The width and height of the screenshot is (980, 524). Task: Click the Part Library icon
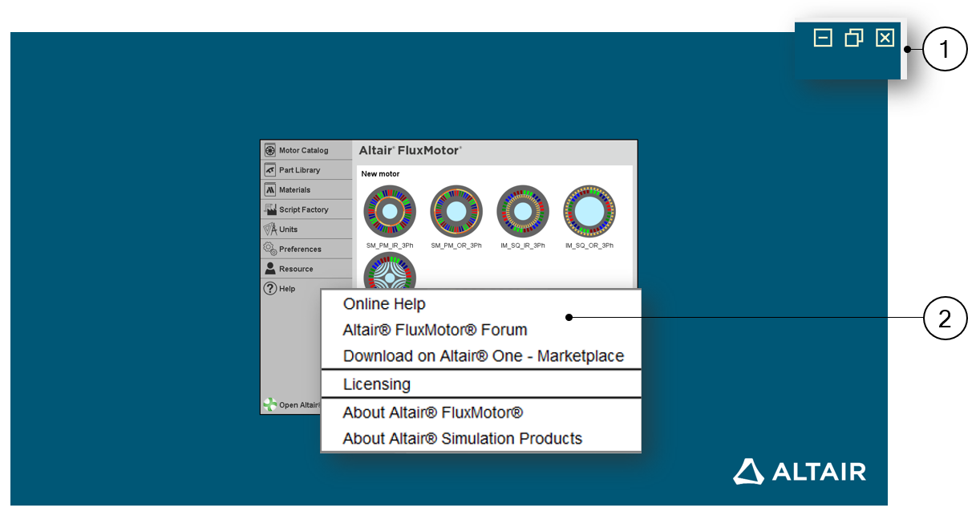point(270,170)
